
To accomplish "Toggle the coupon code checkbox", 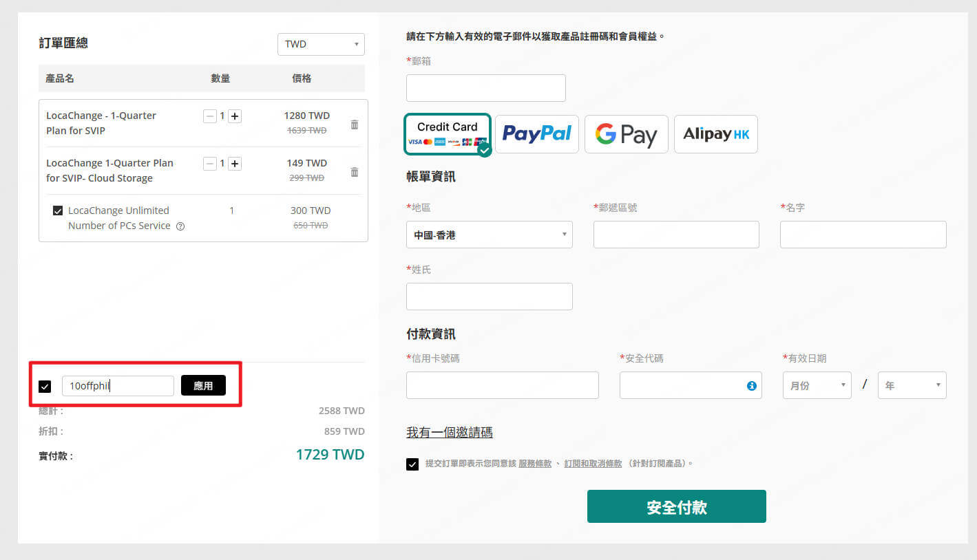I will coord(45,387).
